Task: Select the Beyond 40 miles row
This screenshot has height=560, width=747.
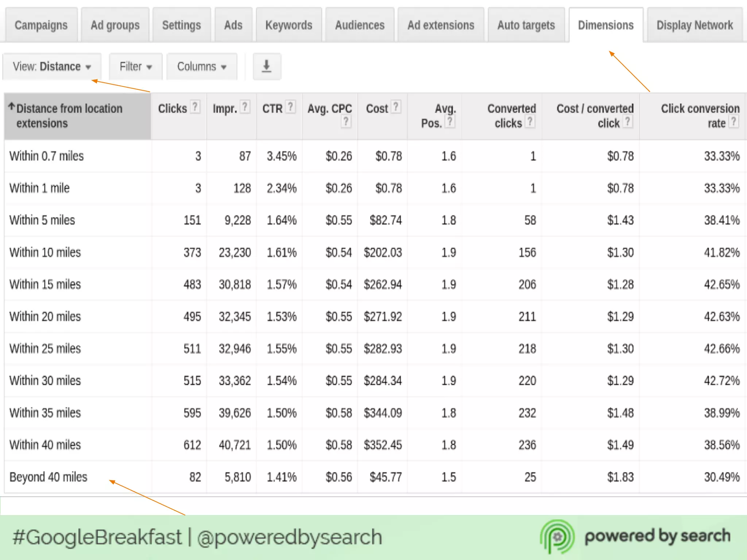Action: 49,477
